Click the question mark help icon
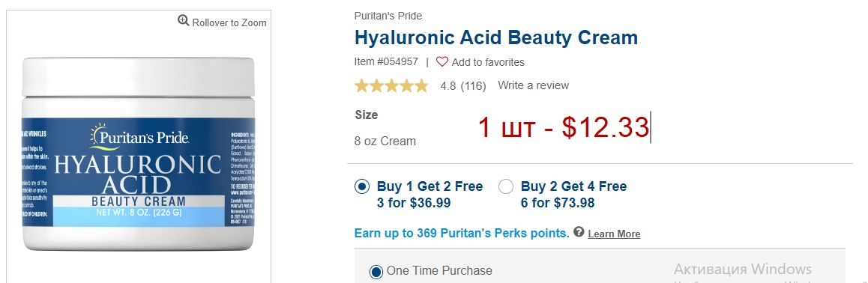The height and width of the screenshot is (283, 868). tap(579, 231)
